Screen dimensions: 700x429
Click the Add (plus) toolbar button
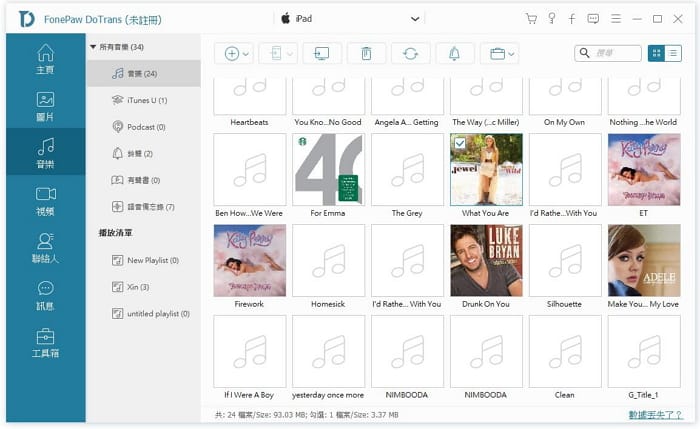pyautogui.click(x=232, y=54)
